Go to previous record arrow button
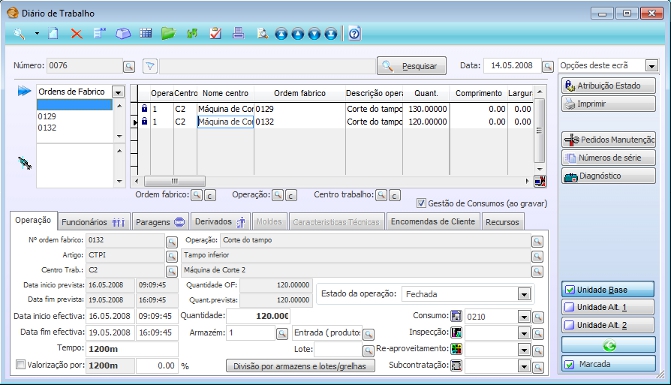This screenshot has width=671, height=385. coord(298,34)
